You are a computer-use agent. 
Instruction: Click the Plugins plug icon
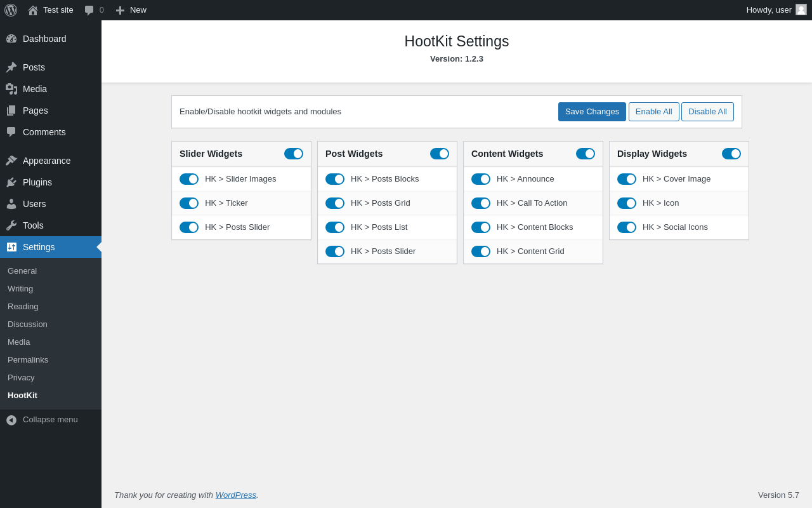tap(11, 182)
